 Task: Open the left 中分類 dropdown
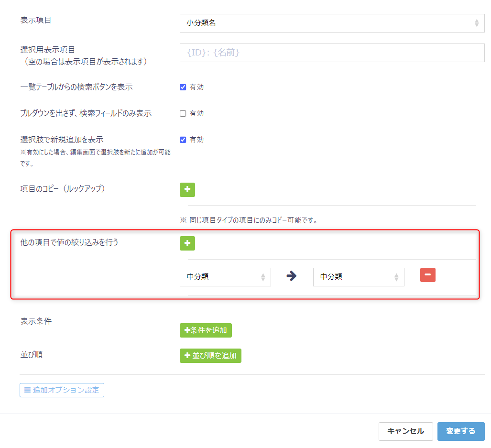pyautogui.click(x=225, y=277)
